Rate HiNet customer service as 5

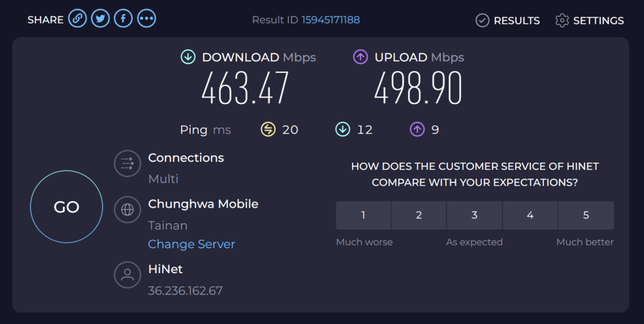coord(586,215)
